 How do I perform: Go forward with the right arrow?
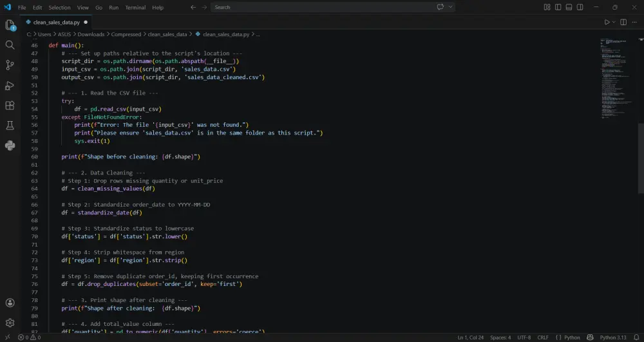point(204,7)
